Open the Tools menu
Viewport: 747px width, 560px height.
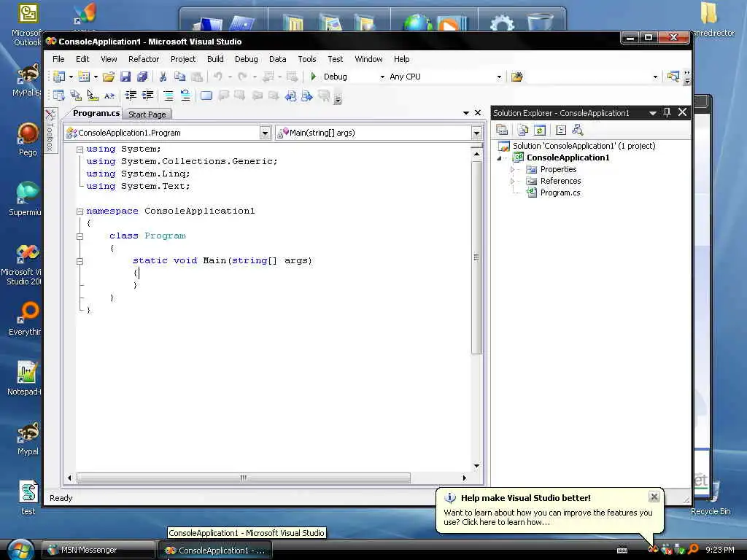[x=307, y=59]
